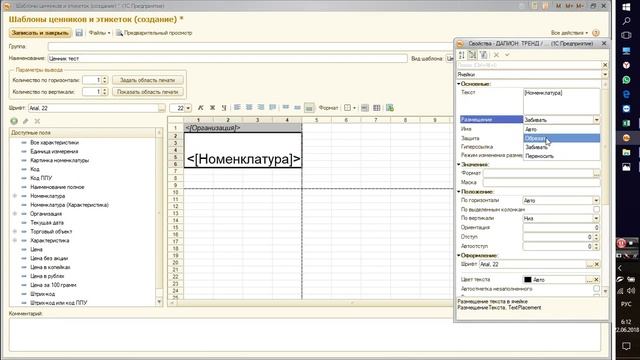Select the Цена field
The height and width of the screenshot is (360, 640).
36,249
